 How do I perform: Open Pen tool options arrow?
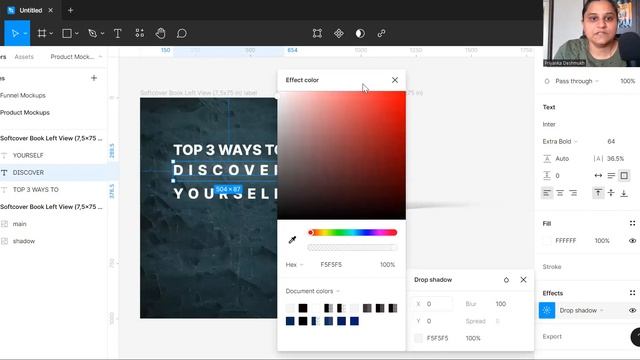[x=102, y=33]
